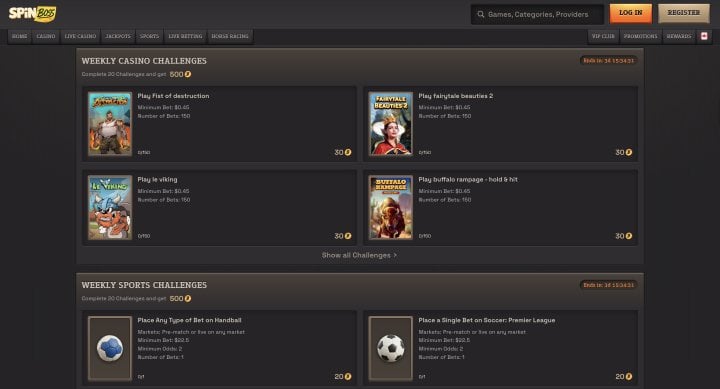The image size is (720, 389).
Task: Focus the Games, Categories, Providers search field
Action: 537,14
